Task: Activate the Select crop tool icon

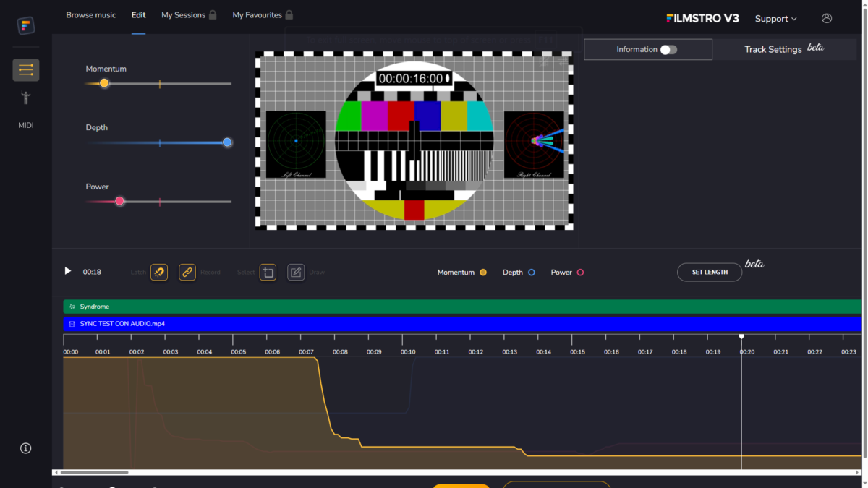Action: (268, 273)
